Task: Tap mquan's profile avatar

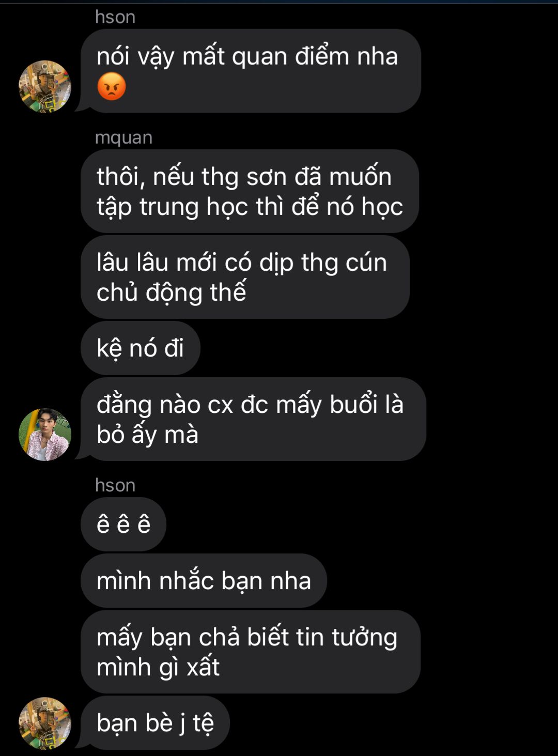Action: pyautogui.click(x=45, y=434)
